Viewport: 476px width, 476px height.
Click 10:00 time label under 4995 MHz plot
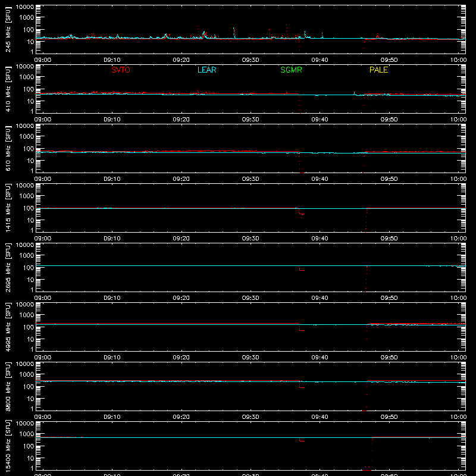click(x=458, y=358)
